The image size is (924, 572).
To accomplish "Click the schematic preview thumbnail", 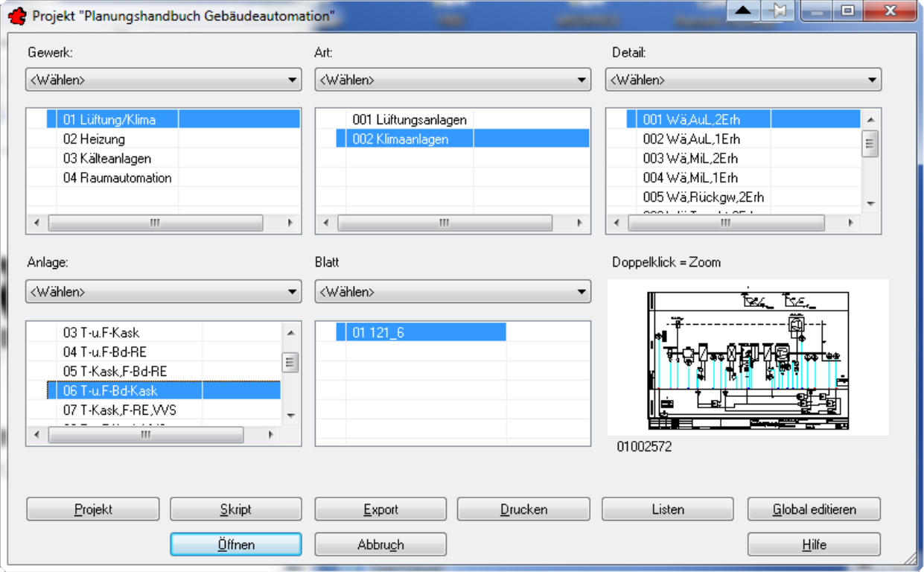I will [748, 357].
